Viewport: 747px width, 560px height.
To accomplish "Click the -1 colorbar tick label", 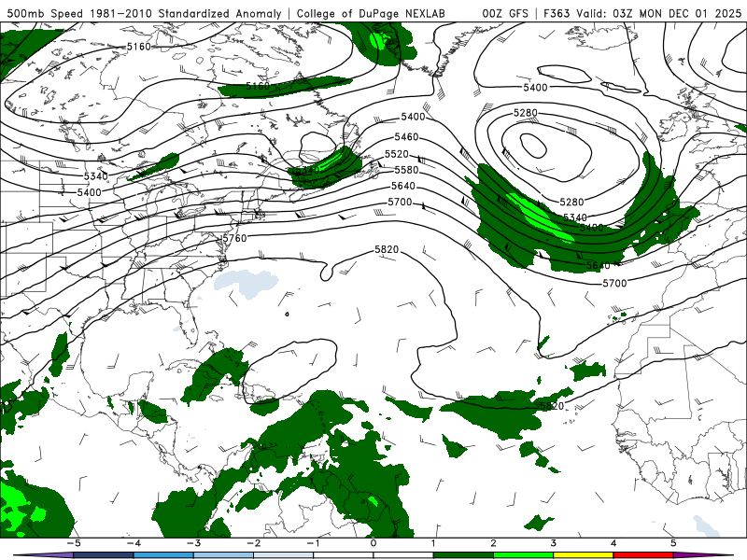I will point(314,543).
